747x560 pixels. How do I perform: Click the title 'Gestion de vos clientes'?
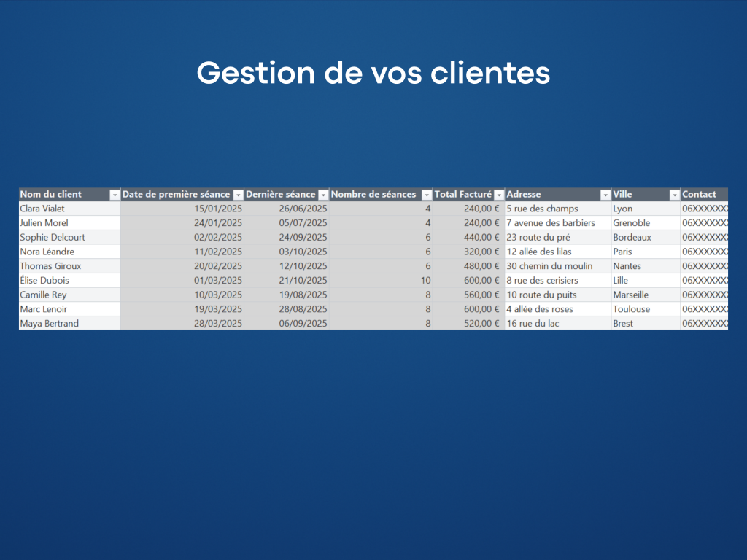click(x=373, y=73)
